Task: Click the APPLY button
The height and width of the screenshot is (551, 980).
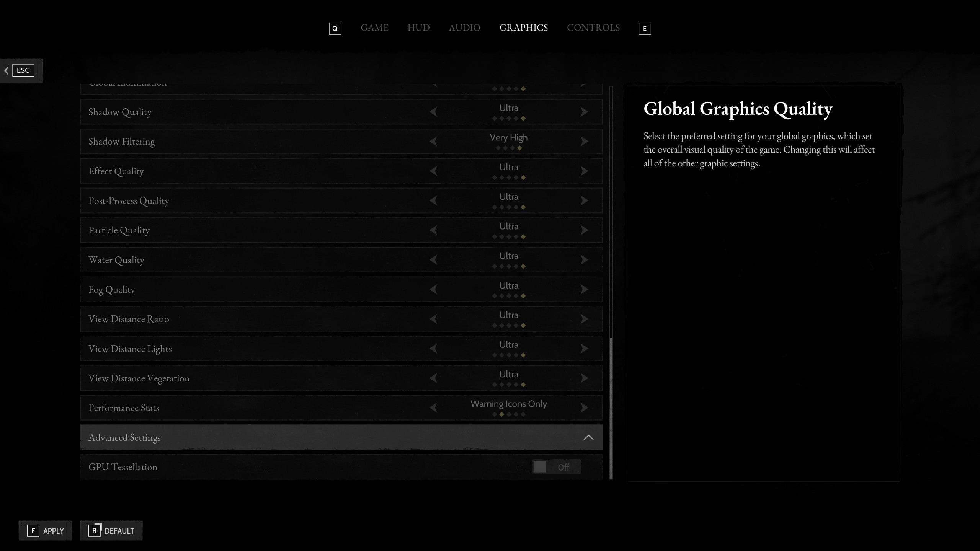Action: [46, 531]
